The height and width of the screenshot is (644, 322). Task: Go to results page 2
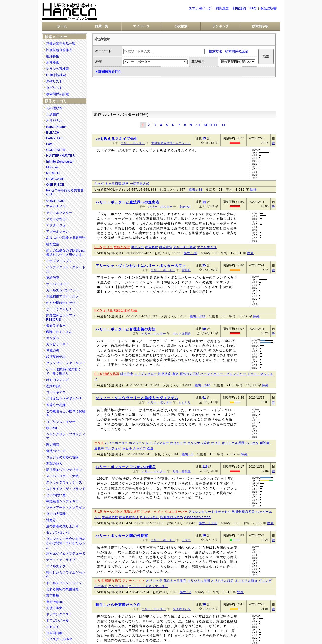pos(149,125)
